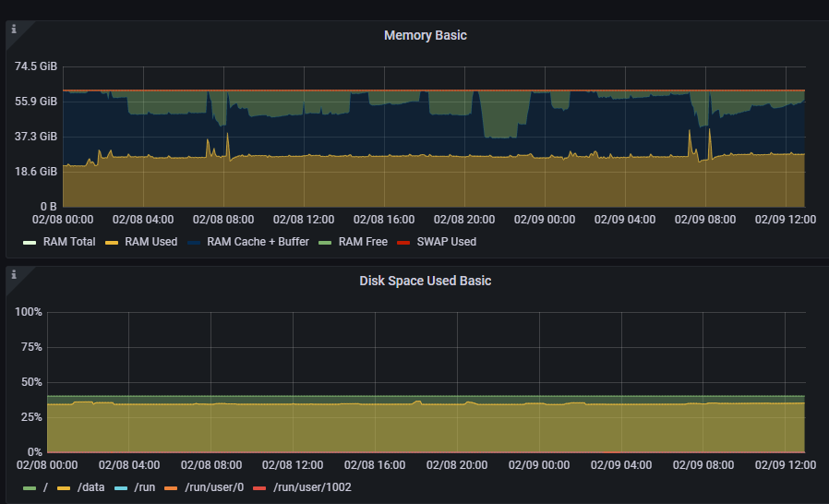Toggle /run series in disk legend
Screen dimensions: 829x504
point(144,487)
